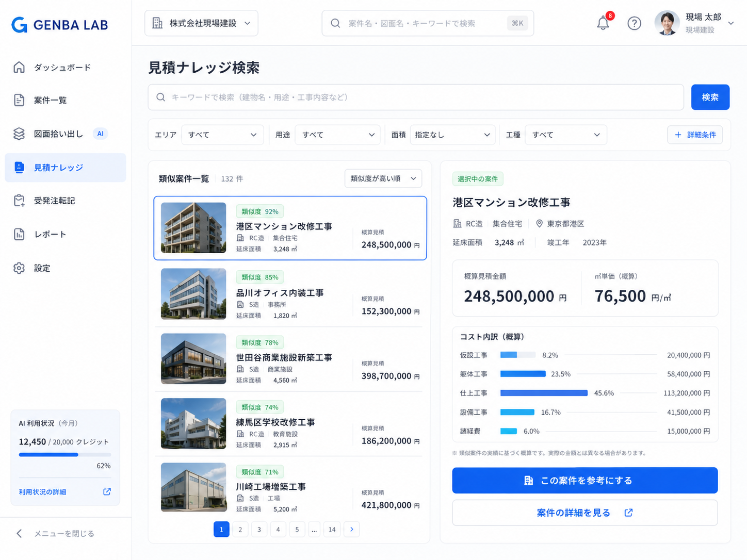This screenshot has height=560, width=747.
Task: Open the 用途 filter dropdown
Action: click(x=337, y=135)
